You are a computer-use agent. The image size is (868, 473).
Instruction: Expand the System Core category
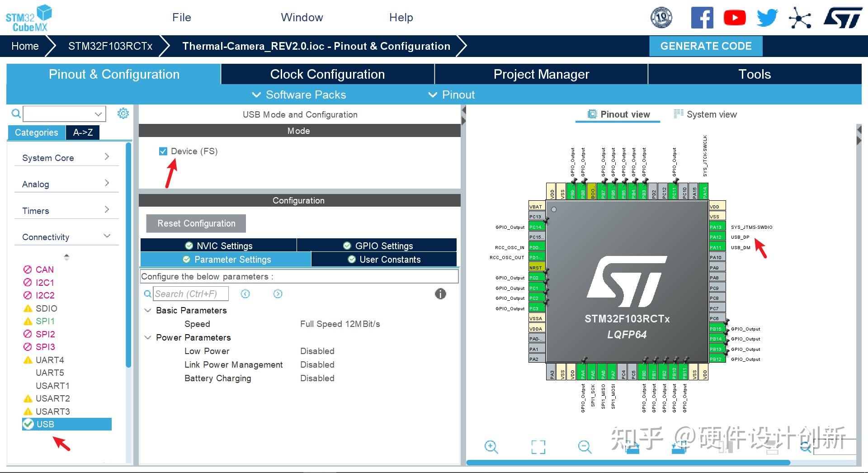click(107, 157)
